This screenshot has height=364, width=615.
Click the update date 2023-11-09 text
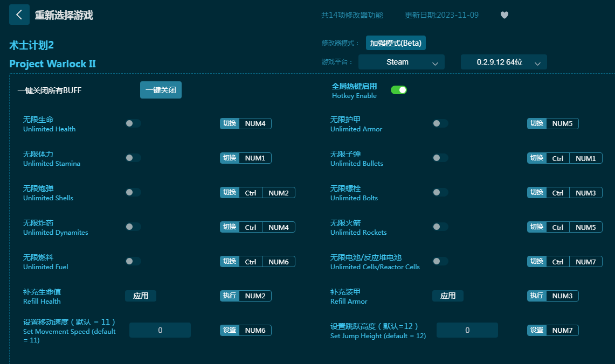(441, 15)
